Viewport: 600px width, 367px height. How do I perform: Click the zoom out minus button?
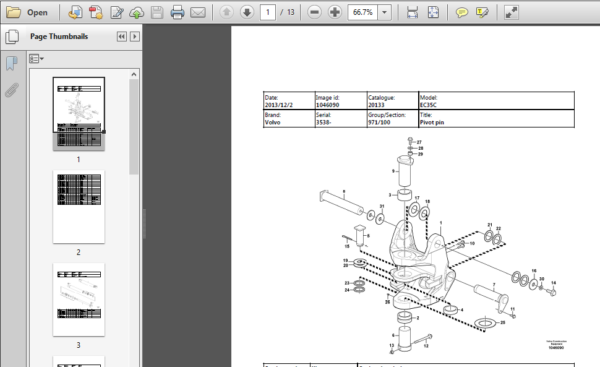tap(314, 12)
